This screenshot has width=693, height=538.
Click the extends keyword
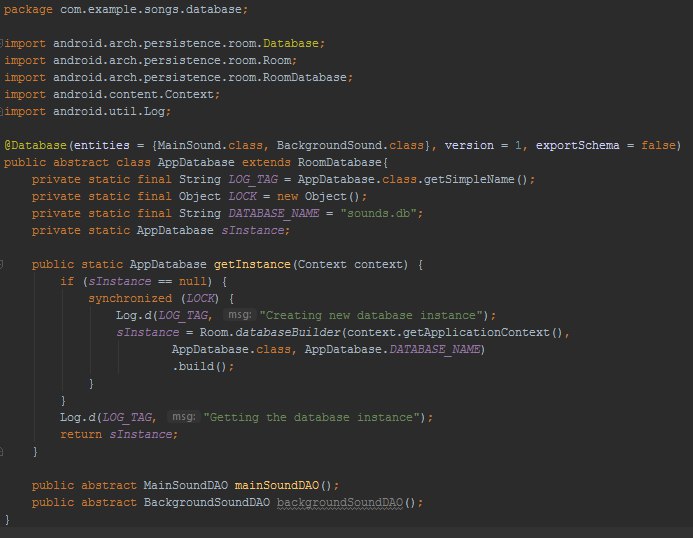(x=266, y=162)
